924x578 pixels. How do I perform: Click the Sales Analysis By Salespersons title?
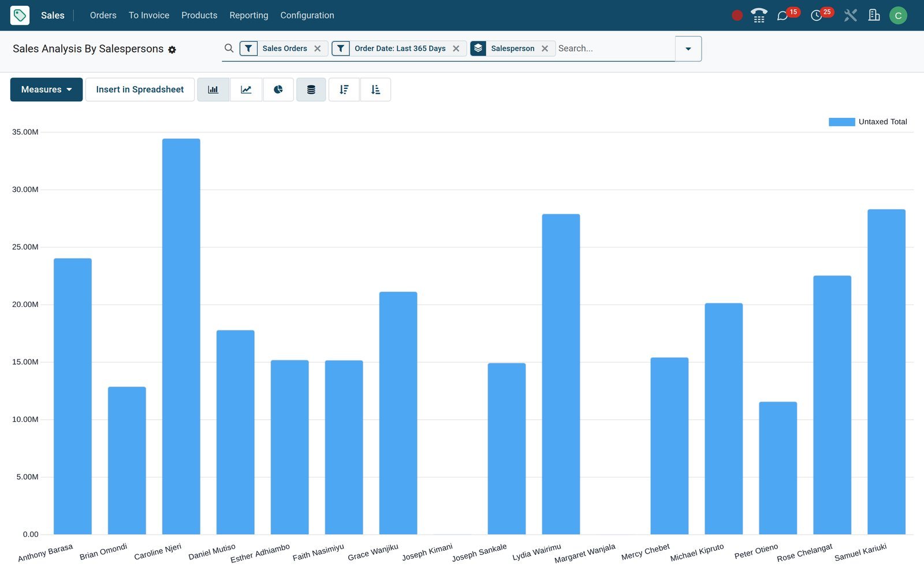click(88, 49)
